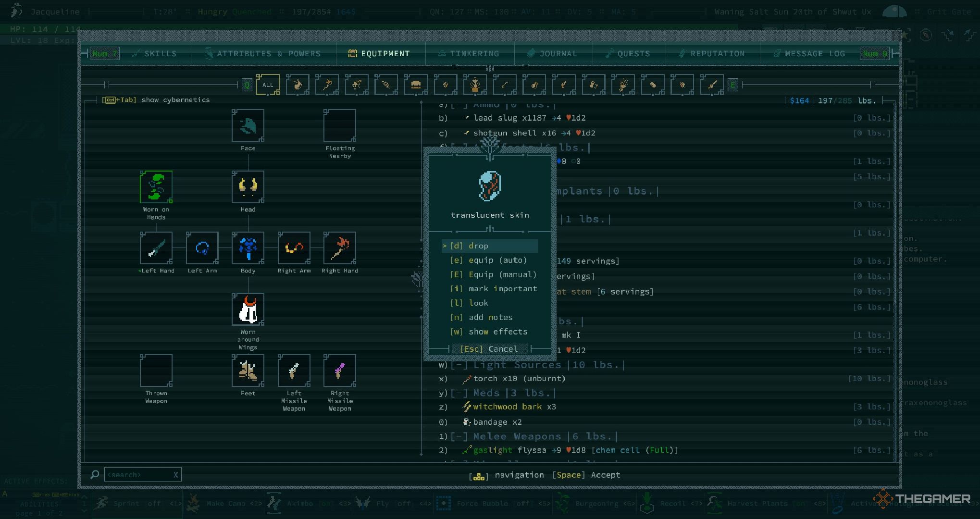Image resolution: width=980 pixels, height=519 pixels.
Task: Click the [Esc] Cancel button
Action: pyautogui.click(x=489, y=349)
